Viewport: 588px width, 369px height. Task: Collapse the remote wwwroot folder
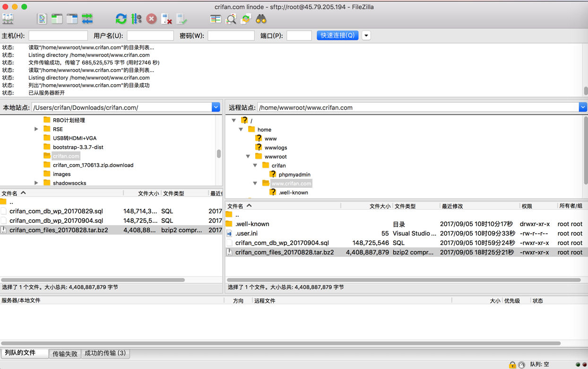[248, 157]
